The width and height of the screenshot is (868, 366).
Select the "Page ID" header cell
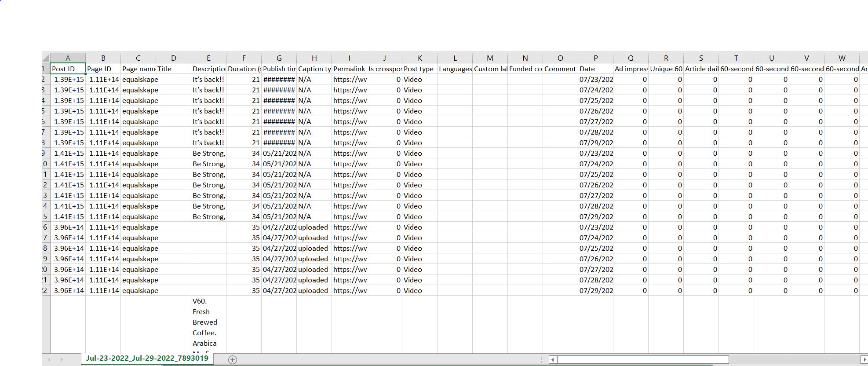point(103,69)
